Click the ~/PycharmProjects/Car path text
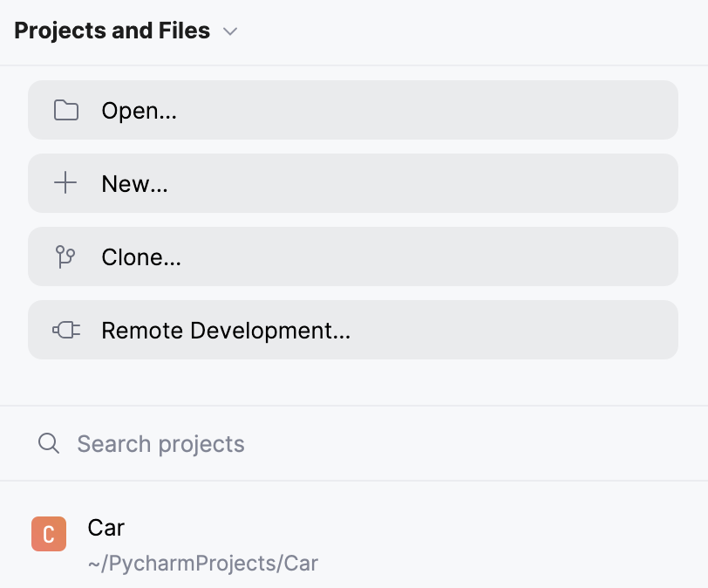This screenshot has width=708, height=588. tap(203, 564)
